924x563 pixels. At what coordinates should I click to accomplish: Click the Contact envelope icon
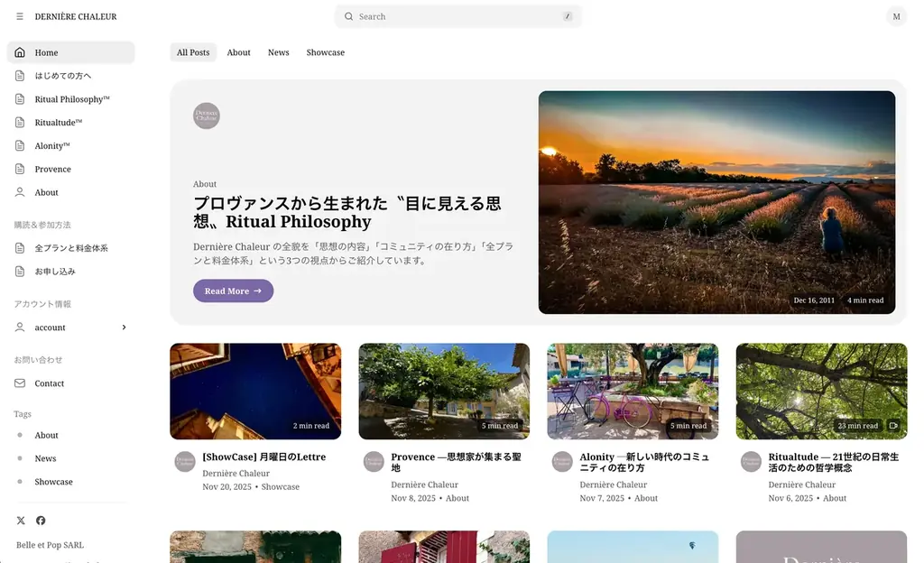(19, 383)
